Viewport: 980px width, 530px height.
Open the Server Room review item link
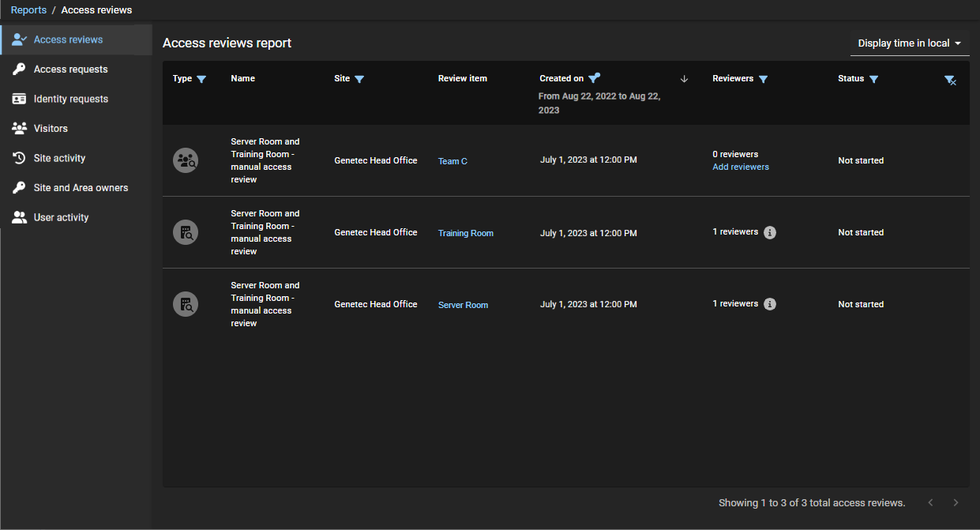coord(463,305)
